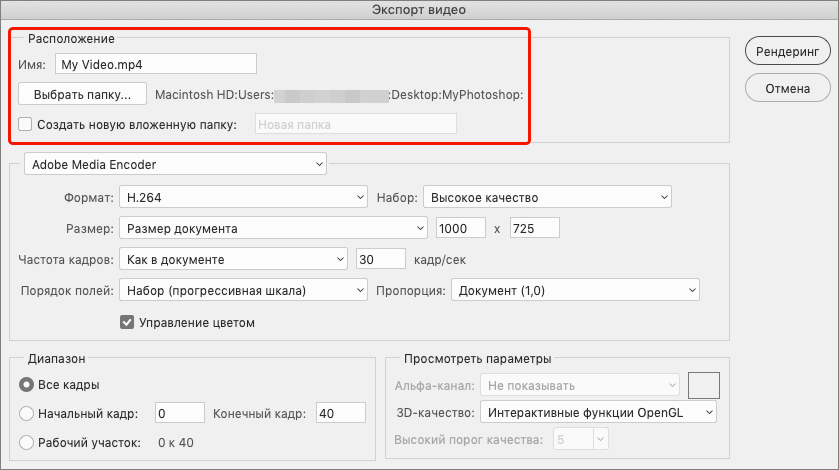Enable Создать новую вложенную папку checkbox

(26, 125)
